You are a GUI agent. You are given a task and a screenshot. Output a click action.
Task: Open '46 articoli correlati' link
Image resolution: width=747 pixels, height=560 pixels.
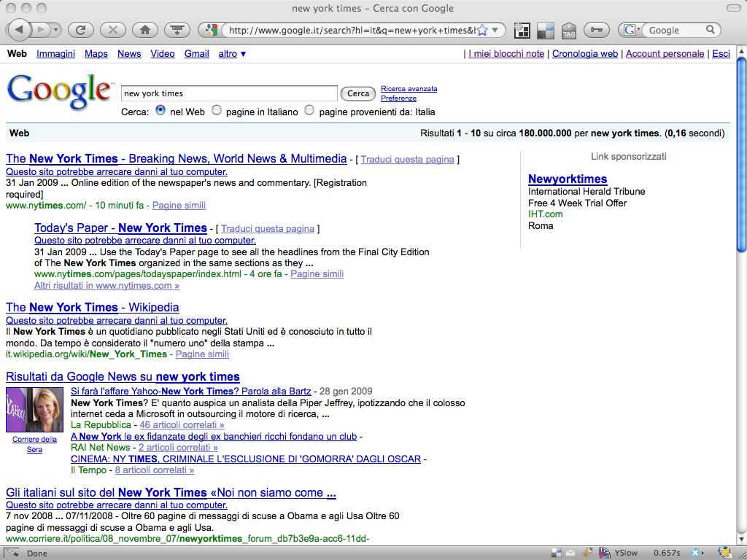pyautogui.click(x=182, y=425)
